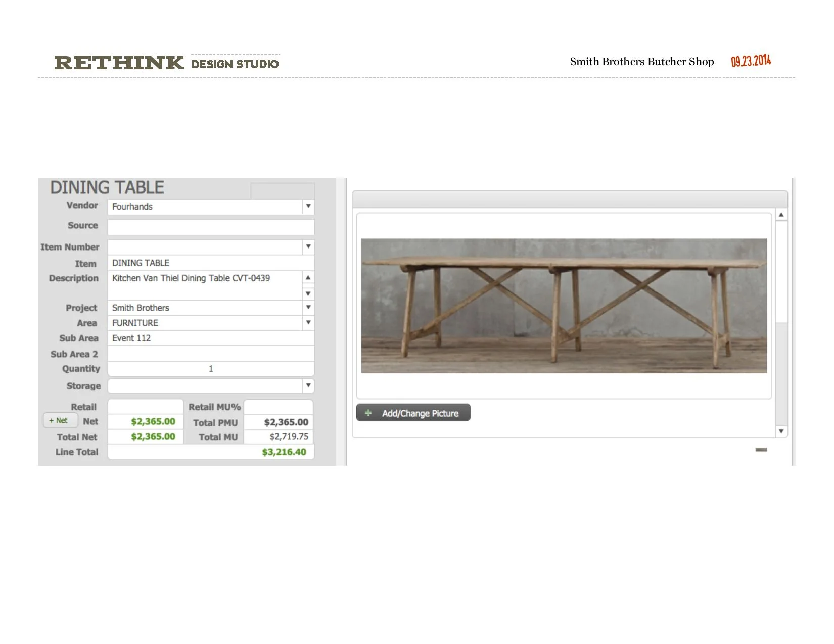Click the Quantity field showing 1
The image size is (834, 644).
[211, 369]
